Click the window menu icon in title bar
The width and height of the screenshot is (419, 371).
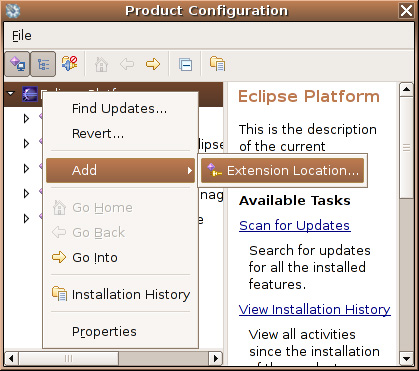[x=13, y=11]
